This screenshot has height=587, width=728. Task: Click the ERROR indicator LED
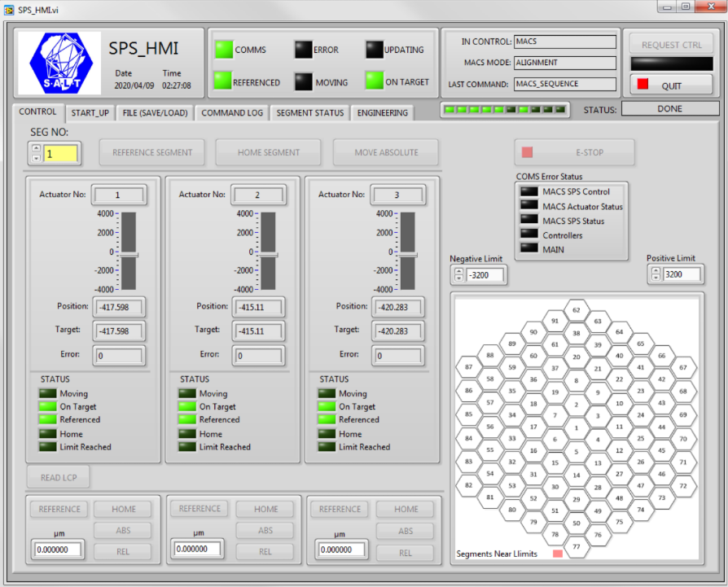[x=303, y=50]
